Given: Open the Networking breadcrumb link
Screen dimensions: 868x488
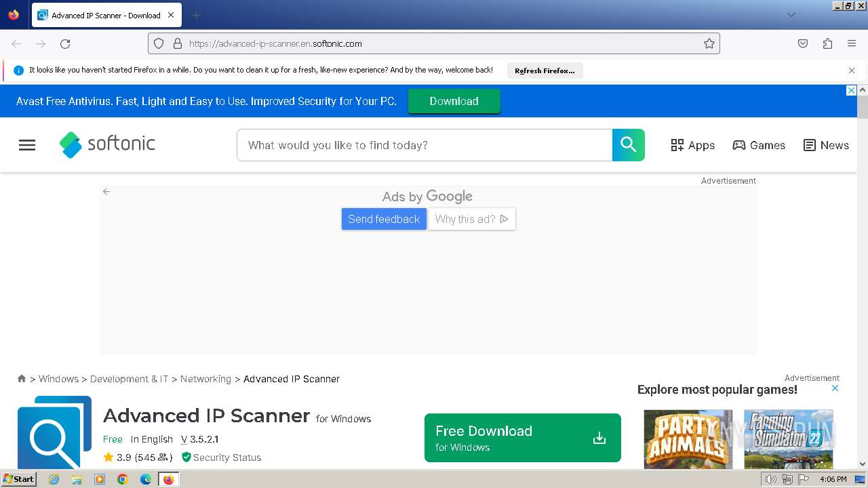Looking at the screenshot, I should pyautogui.click(x=205, y=379).
